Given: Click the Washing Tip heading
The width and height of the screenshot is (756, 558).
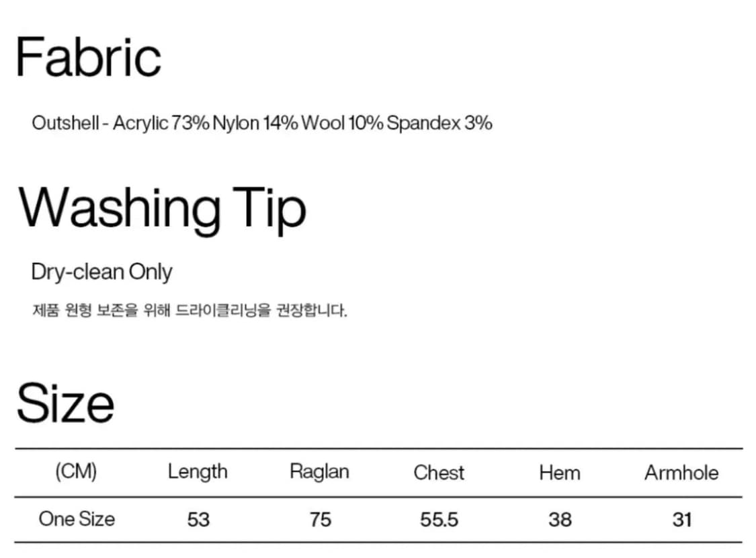Looking at the screenshot, I should [162, 208].
